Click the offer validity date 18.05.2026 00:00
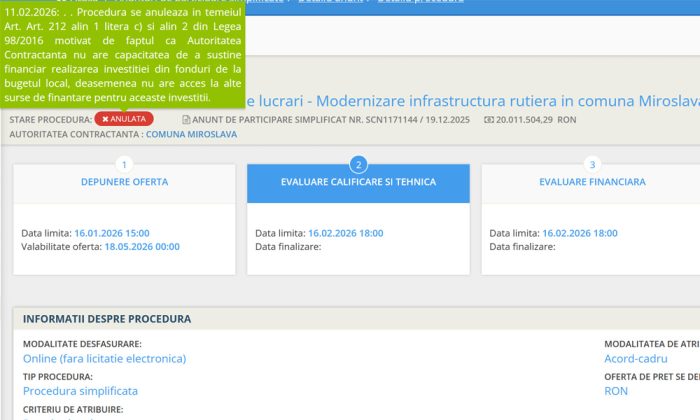This screenshot has width=700, height=420. coord(141,246)
